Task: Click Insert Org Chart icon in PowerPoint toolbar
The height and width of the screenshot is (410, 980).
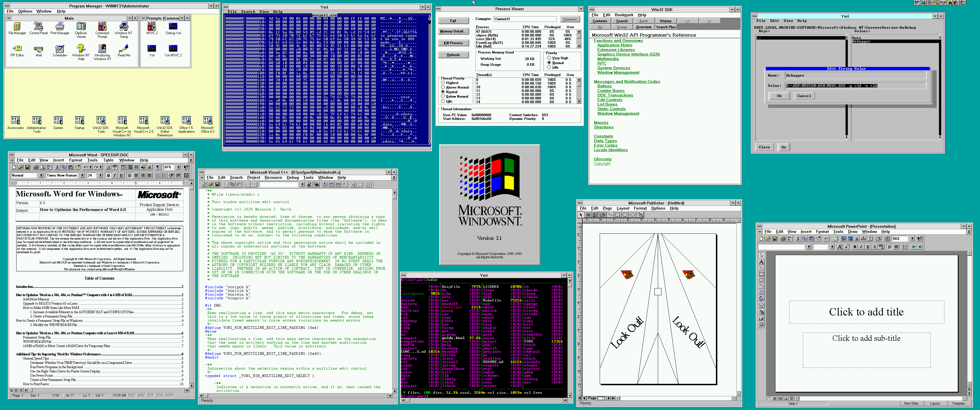Action: pyautogui.click(x=863, y=239)
